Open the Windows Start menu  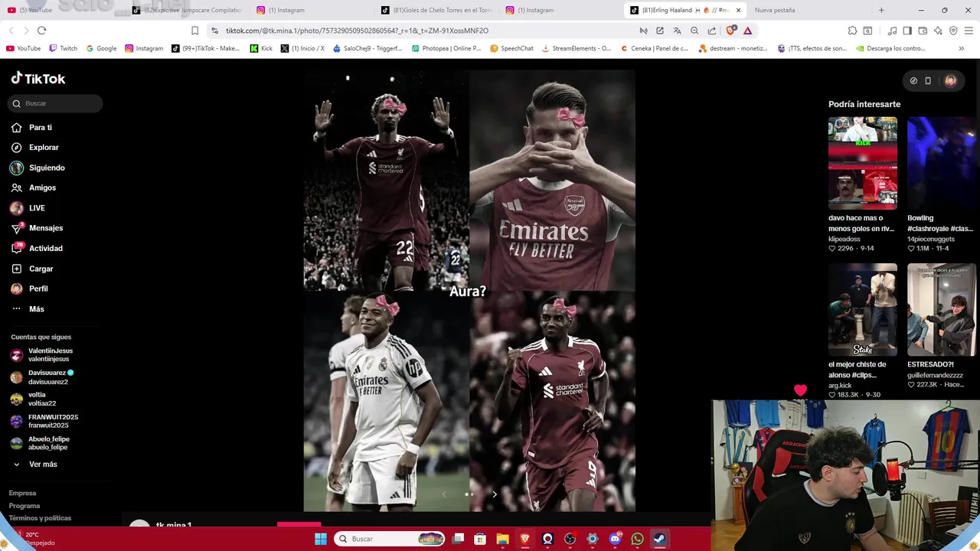pos(321,539)
